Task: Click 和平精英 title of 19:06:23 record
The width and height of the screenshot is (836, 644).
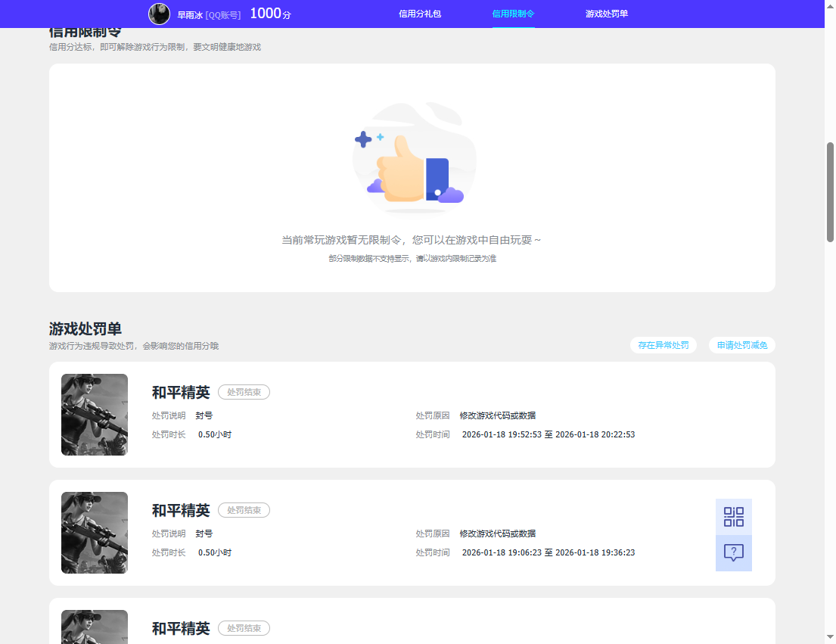Action: click(x=181, y=511)
